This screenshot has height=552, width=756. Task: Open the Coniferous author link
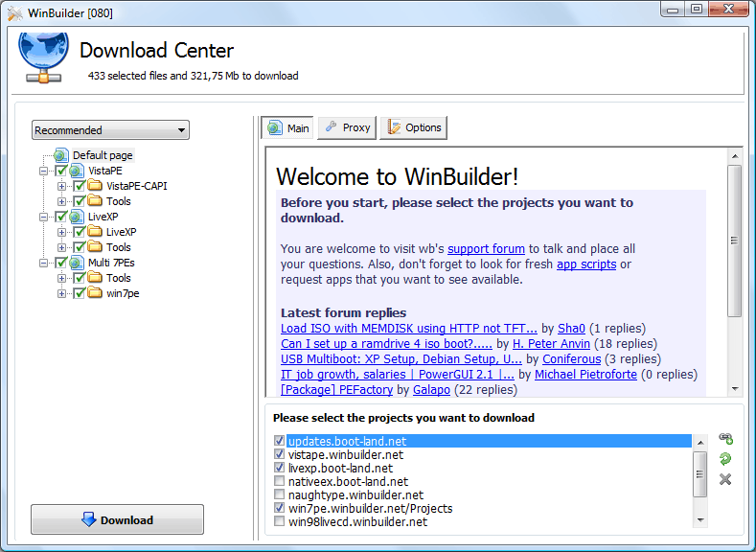[572, 359]
